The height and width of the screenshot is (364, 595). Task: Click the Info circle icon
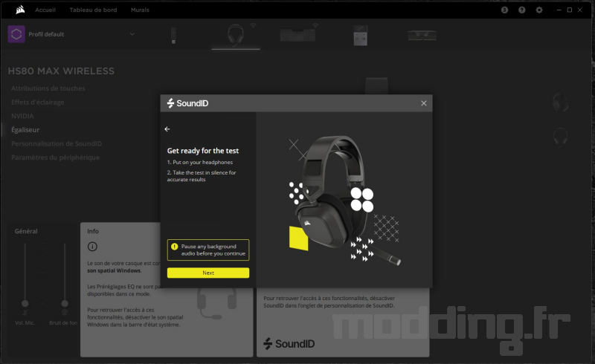[92, 247]
